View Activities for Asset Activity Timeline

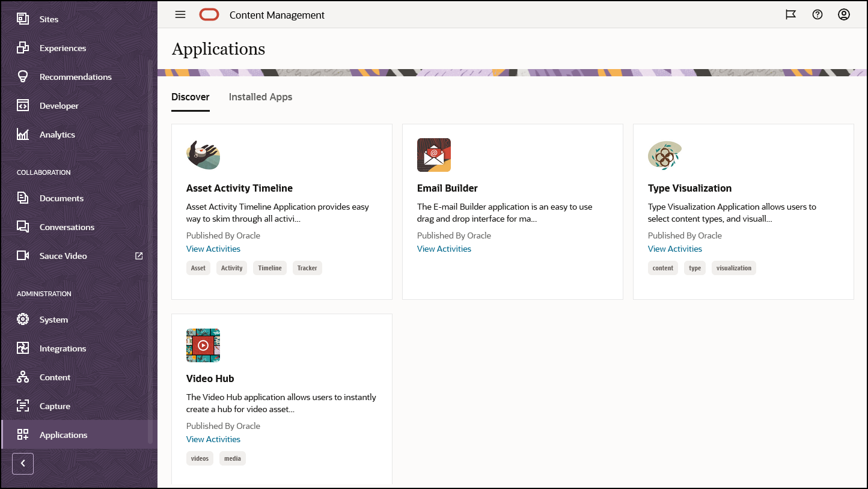[x=213, y=249]
